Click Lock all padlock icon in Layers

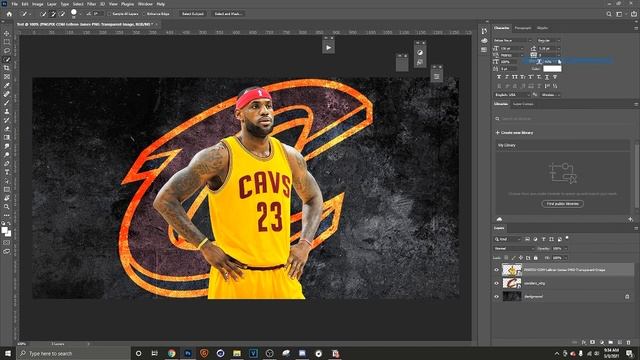pyautogui.click(x=536, y=258)
